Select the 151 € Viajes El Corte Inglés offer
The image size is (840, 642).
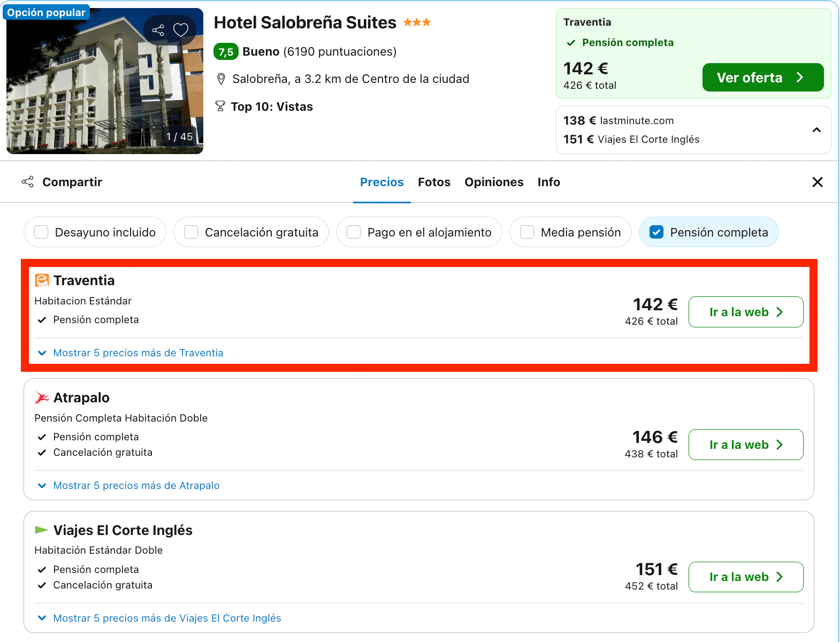(x=631, y=140)
